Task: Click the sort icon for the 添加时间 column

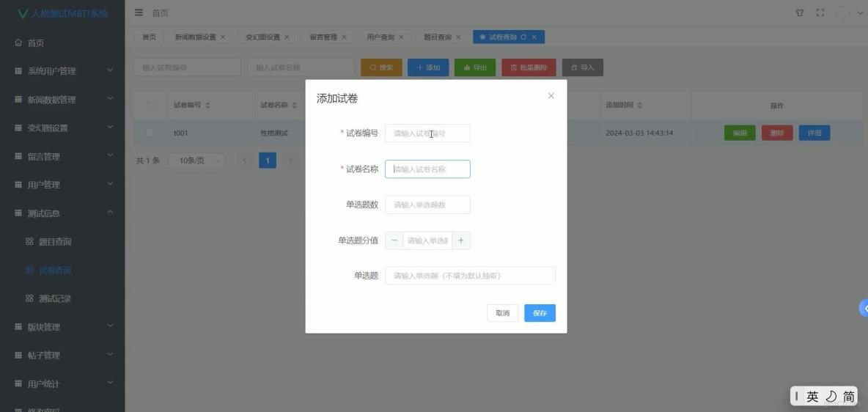Action: pos(639,106)
